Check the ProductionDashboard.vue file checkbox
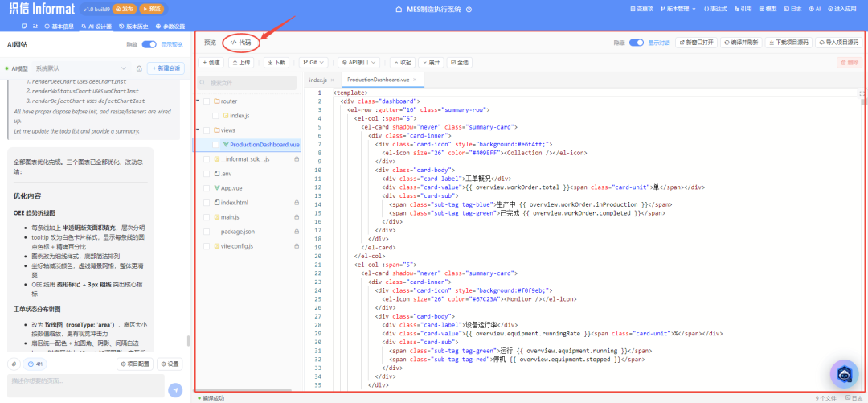Image resolution: width=868 pixels, height=403 pixels. (216, 145)
